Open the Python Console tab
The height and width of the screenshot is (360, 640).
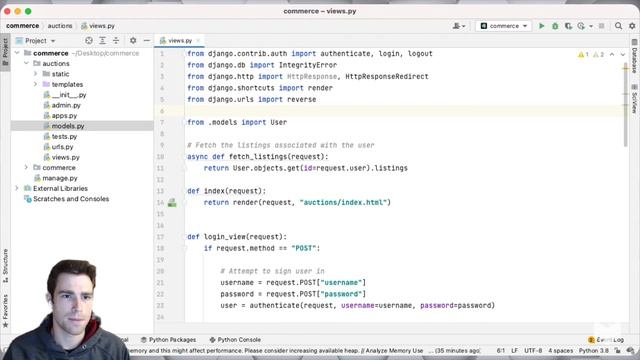[x=235, y=340]
